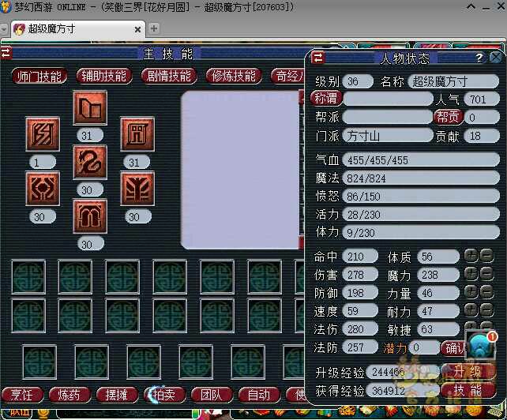Decrease 体质 with the minus button
Viewport: 507px width, 420px height.
pyautogui.click(x=486, y=256)
